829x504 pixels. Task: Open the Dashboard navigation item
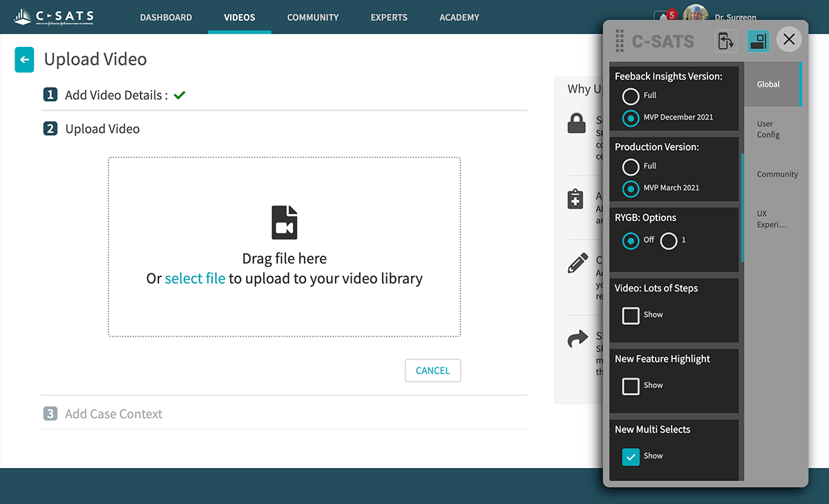tap(166, 17)
